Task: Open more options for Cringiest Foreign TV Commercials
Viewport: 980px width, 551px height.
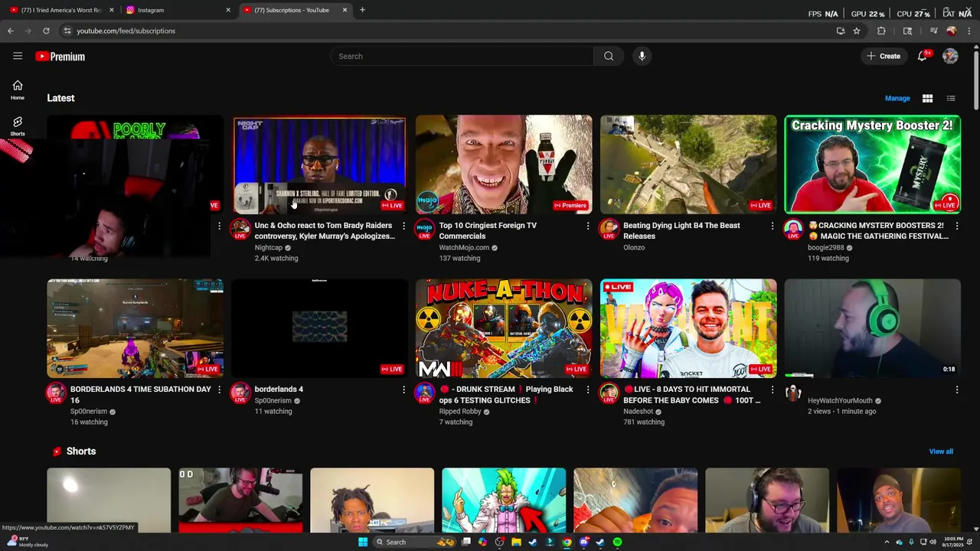Action: [x=588, y=227]
